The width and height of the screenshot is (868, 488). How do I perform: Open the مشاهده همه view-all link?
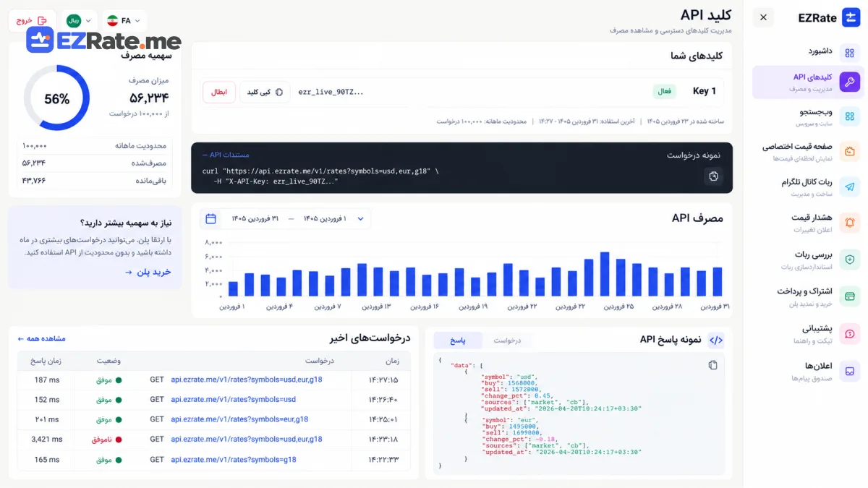[x=41, y=338]
